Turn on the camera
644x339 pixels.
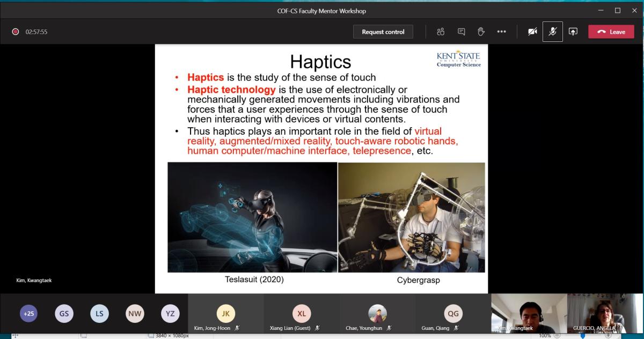click(532, 32)
